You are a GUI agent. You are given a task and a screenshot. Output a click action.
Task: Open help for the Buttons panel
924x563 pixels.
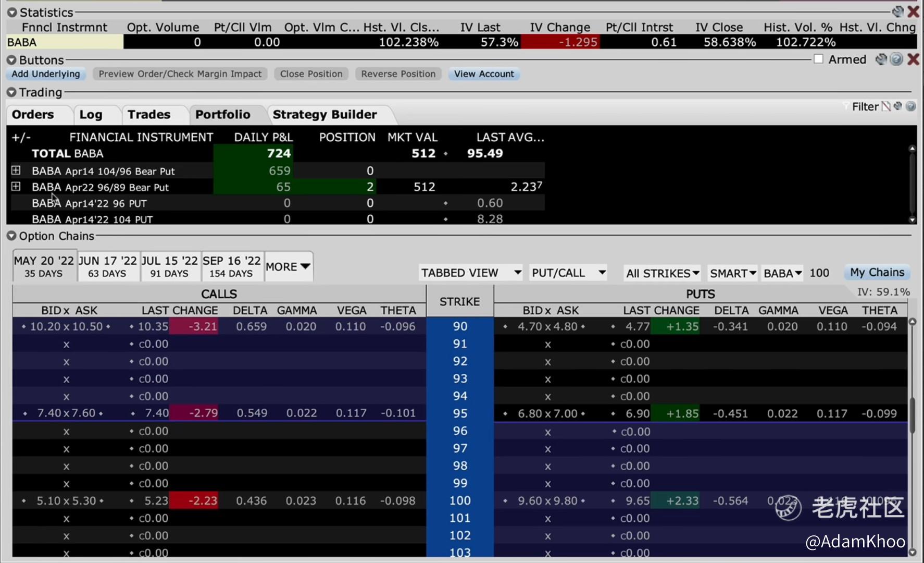(896, 59)
